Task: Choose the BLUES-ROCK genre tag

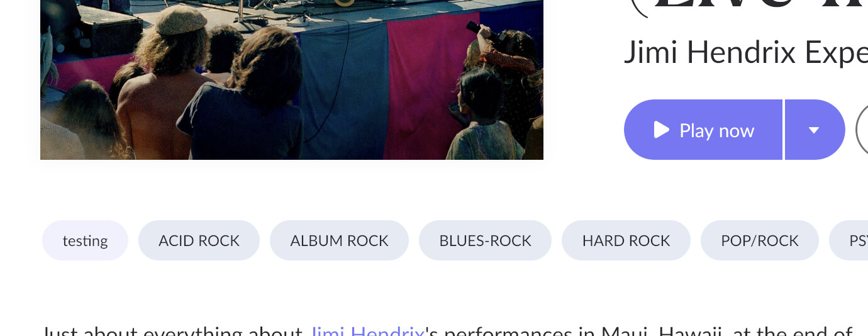Action: [x=485, y=240]
